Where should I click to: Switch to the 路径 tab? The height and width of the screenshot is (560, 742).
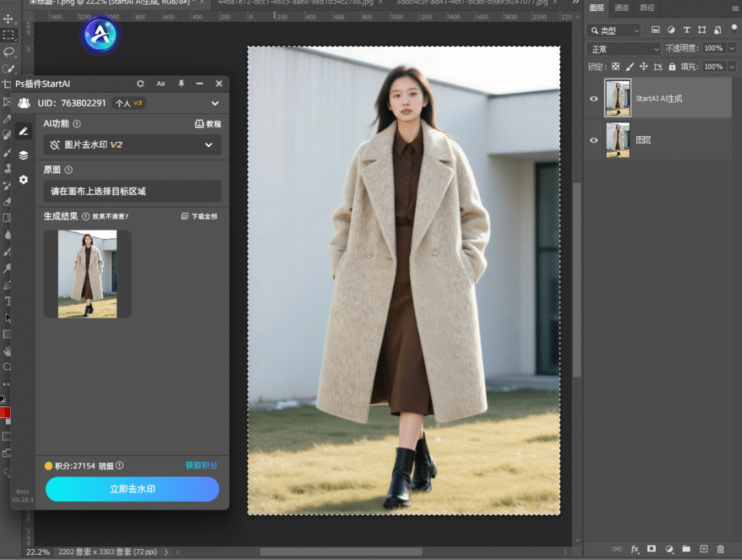pos(646,8)
